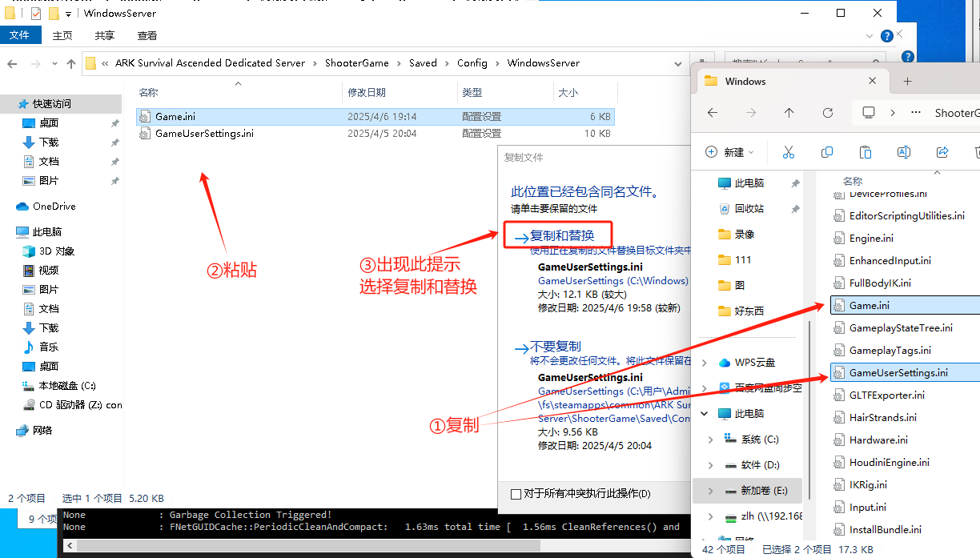The width and height of the screenshot is (980, 558).
Task: Click New Folder icon in WindowsServer title bar
Action: (54, 14)
